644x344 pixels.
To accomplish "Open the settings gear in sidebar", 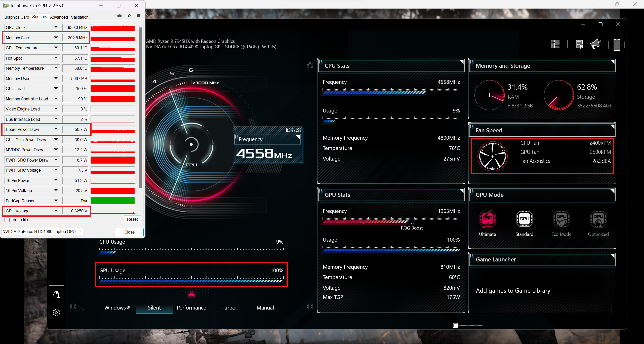I will tap(56, 313).
